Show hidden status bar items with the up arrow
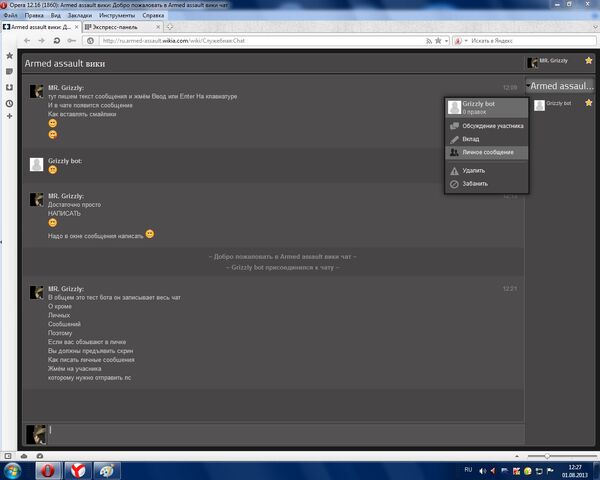600x480 pixels. [x=517, y=456]
